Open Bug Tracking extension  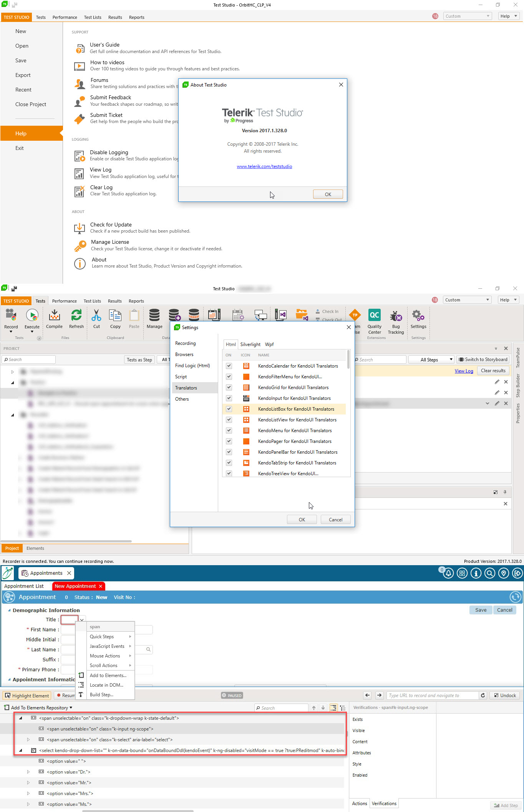click(x=396, y=316)
